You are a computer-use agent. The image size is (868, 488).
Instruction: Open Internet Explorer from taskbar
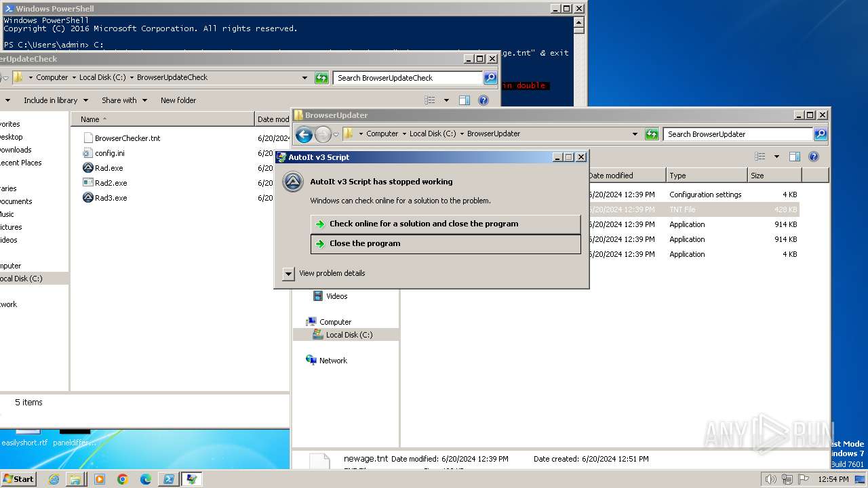click(54, 479)
